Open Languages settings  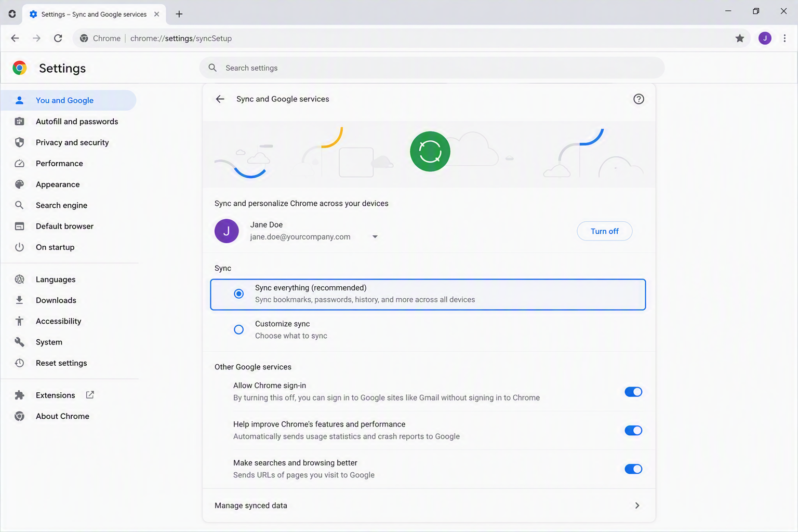coord(69,279)
